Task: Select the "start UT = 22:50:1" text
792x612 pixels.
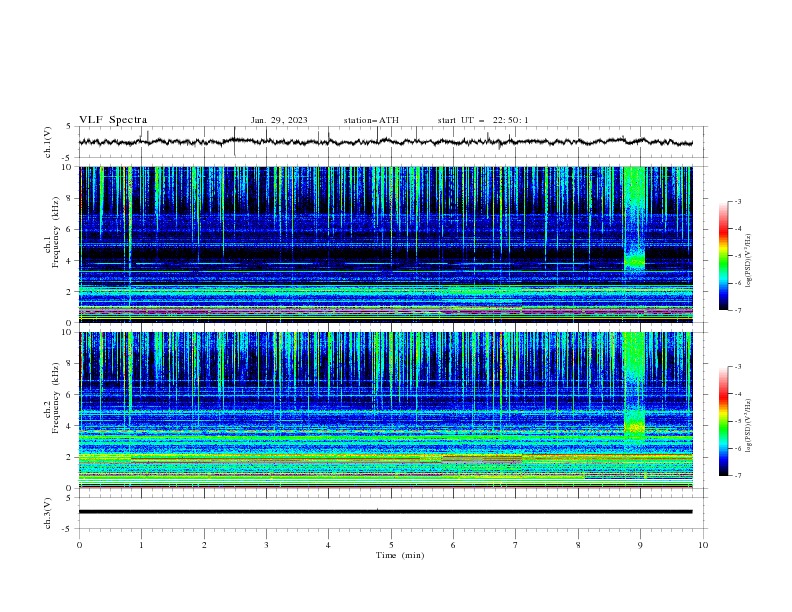Action: click(483, 120)
